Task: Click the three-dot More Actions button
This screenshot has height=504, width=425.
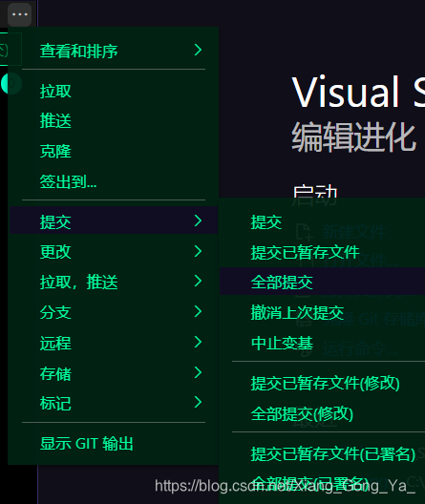Action: [20, 14]
